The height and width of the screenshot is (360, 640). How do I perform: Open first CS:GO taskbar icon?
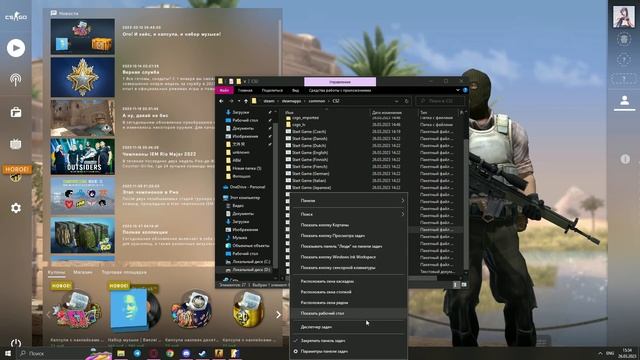click(x=218, y=353)
